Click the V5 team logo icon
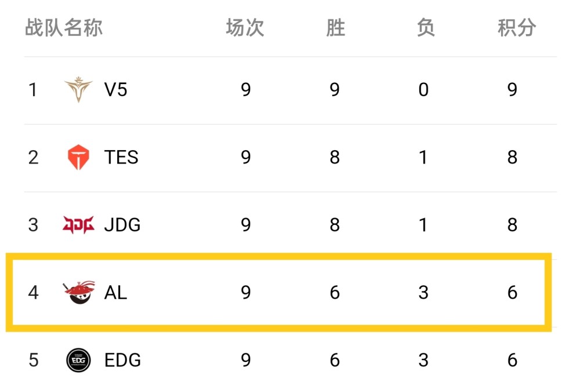 78,90
